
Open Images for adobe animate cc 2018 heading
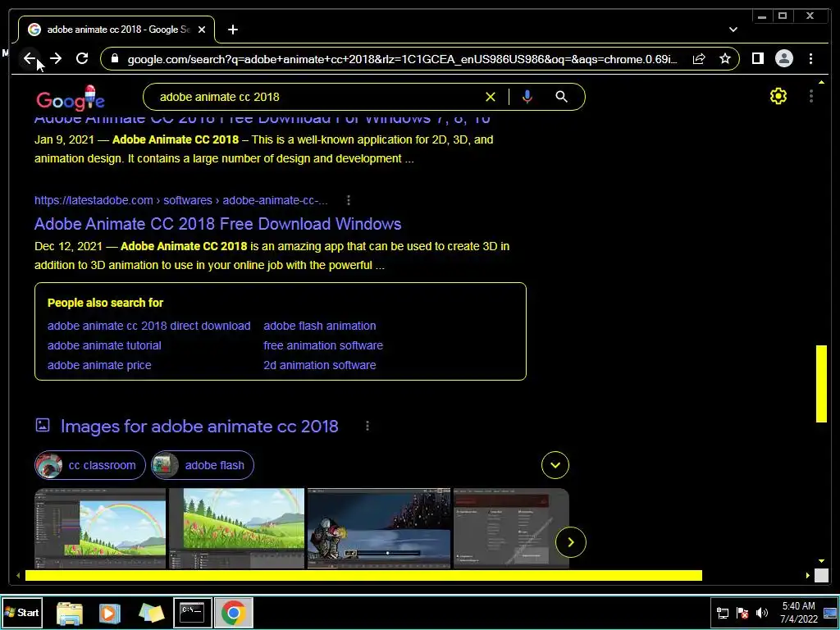pyautogui.click(x=199, y=427)
